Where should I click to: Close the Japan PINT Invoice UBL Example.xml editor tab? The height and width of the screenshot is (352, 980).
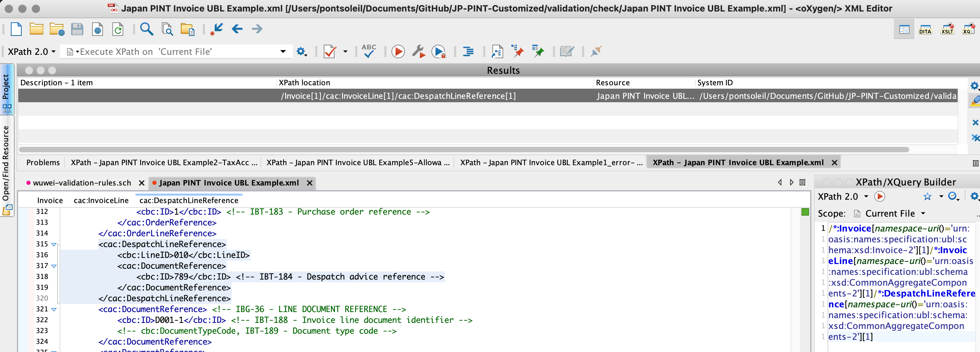pos(310,183)
